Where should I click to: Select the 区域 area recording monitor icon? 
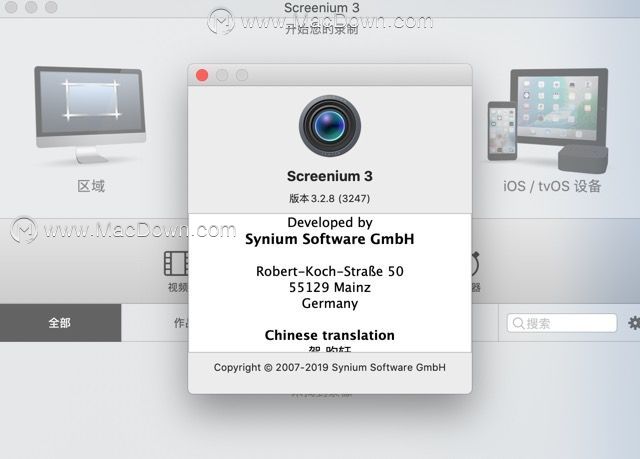pos(90,115)
